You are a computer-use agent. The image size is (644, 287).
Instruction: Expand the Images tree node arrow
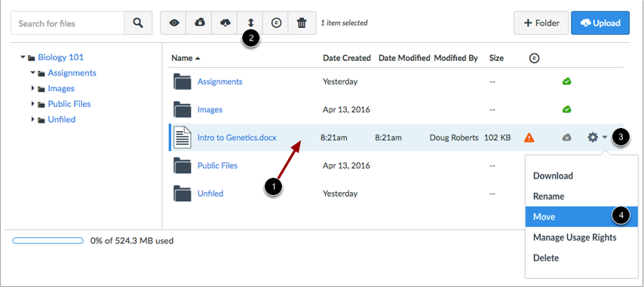pos(33,89)
